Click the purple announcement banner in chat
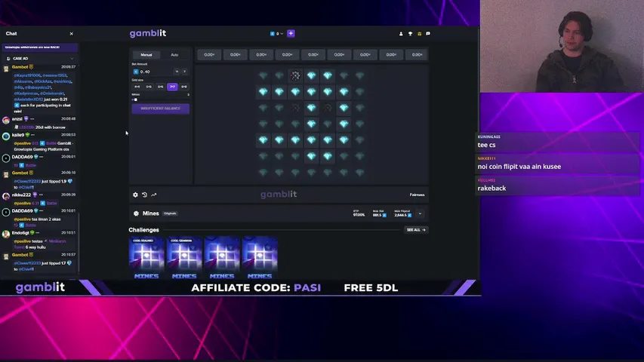This screenshot has width=644, height=362. pos(40,48)
